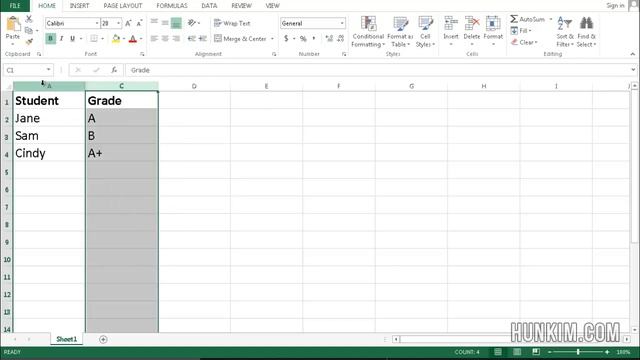Switch to the INSERT tab

79,6
